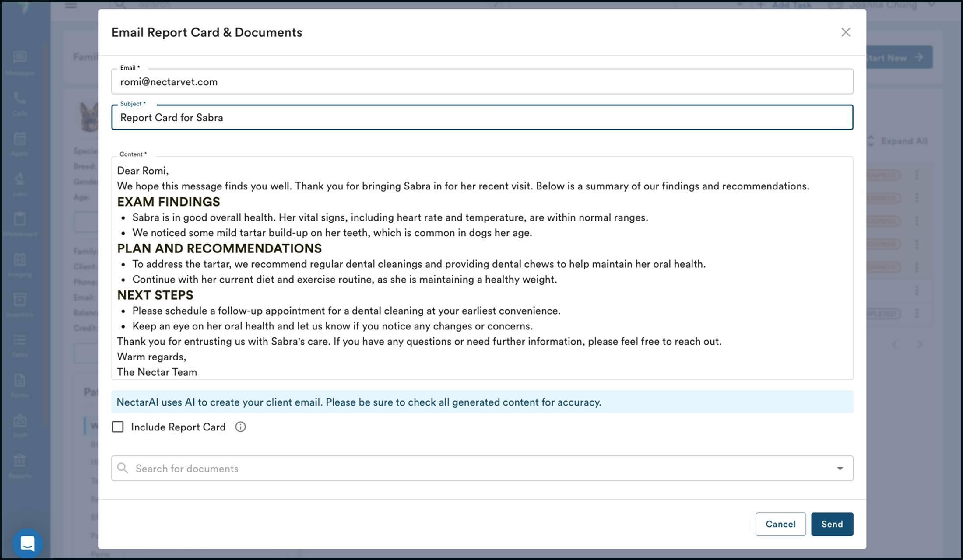
Task: Expand the Search for documents dropdown arrow
Action: click(x=840, y=469)
